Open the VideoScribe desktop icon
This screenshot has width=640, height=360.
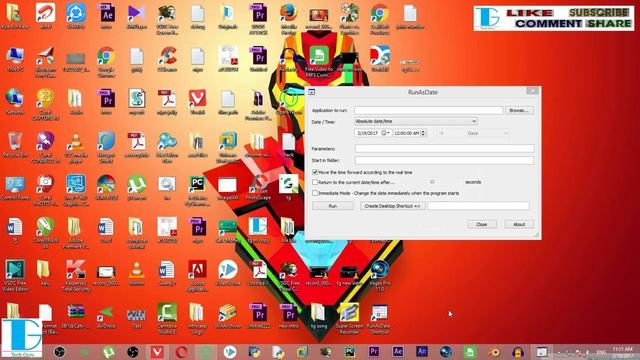click(x=228, y=274)
